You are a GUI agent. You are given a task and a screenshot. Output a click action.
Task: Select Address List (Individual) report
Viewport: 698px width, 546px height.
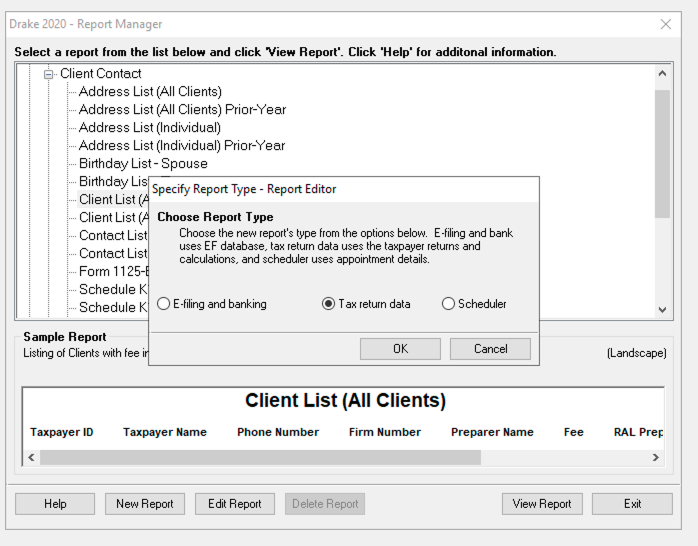[x=150, y=128]
